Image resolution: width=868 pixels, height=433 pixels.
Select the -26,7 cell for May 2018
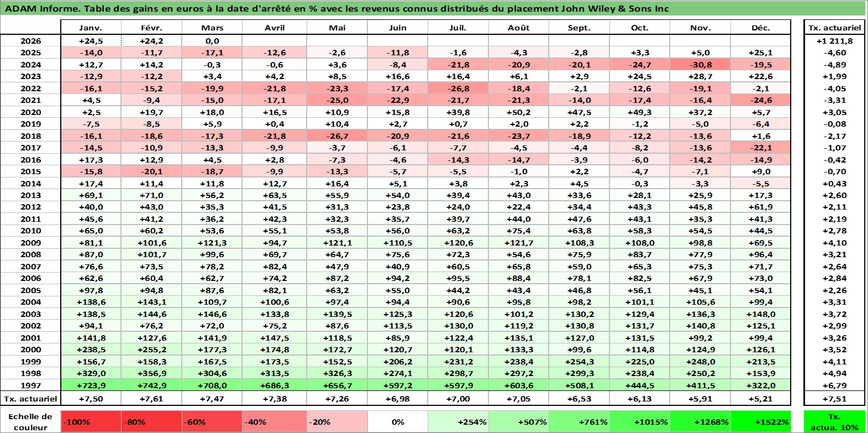click(x=337, y=136)
